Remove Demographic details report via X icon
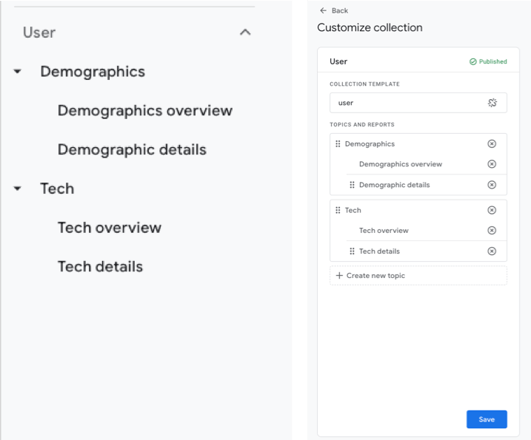 492,185
